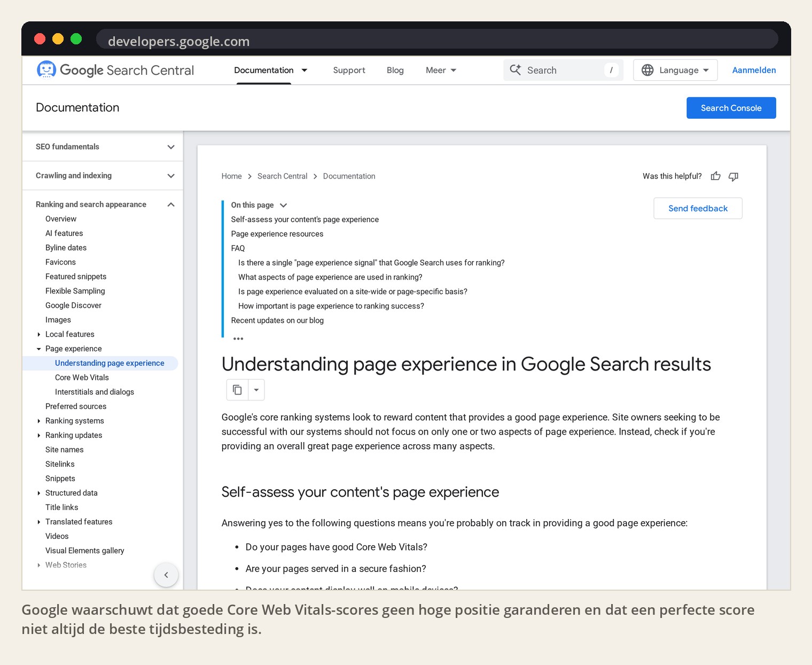
Task: Open Images in the sidebar
Action: (58, 320)
